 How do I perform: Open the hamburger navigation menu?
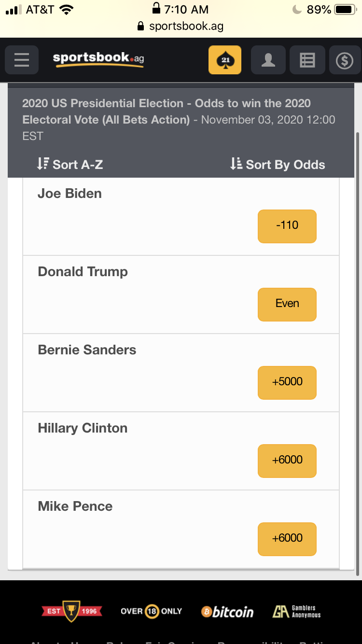[x=22, y=60]
